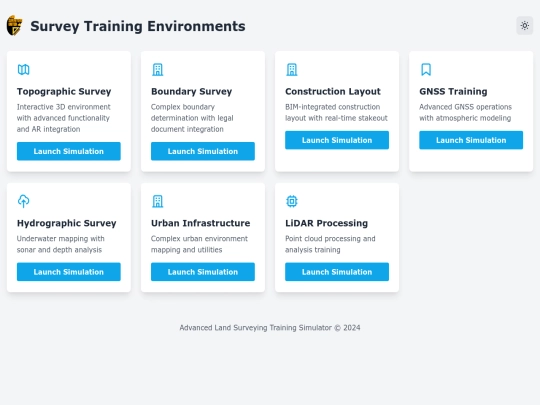This screenshot has width=540, height=405.
Task: Launch the LiDAR Processing simulation
Action: point(337,272)
